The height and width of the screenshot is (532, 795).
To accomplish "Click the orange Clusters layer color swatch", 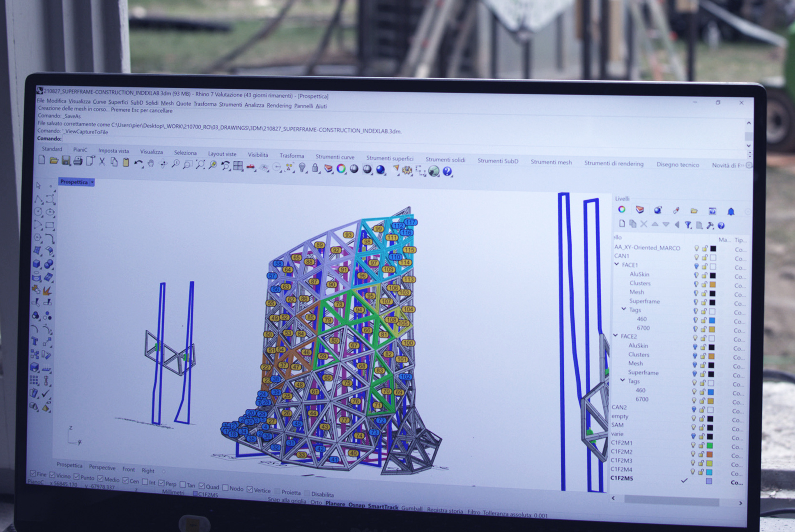I will [712, 284].
